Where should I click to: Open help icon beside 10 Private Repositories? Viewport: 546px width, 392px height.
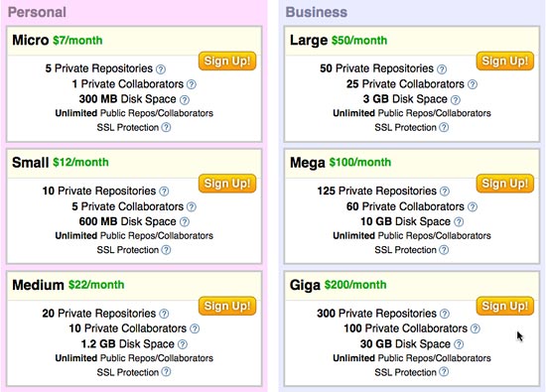pyautogui.click(x=164, y=192)
